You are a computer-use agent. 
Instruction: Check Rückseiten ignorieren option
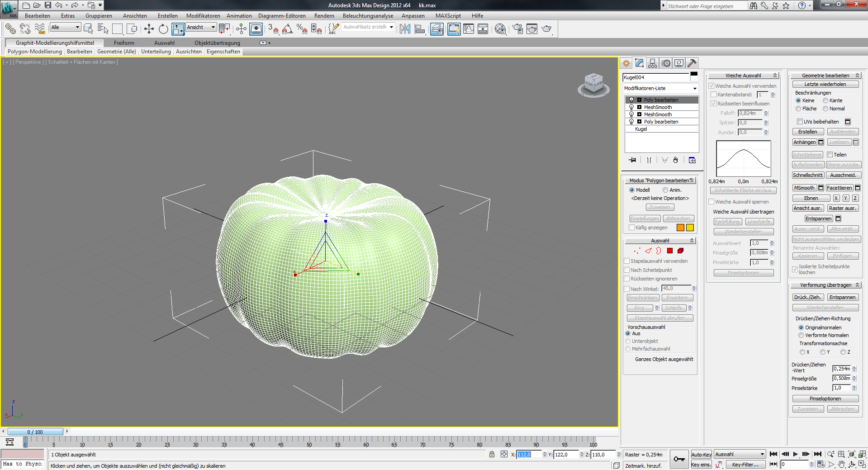click(x=627, y=279)
